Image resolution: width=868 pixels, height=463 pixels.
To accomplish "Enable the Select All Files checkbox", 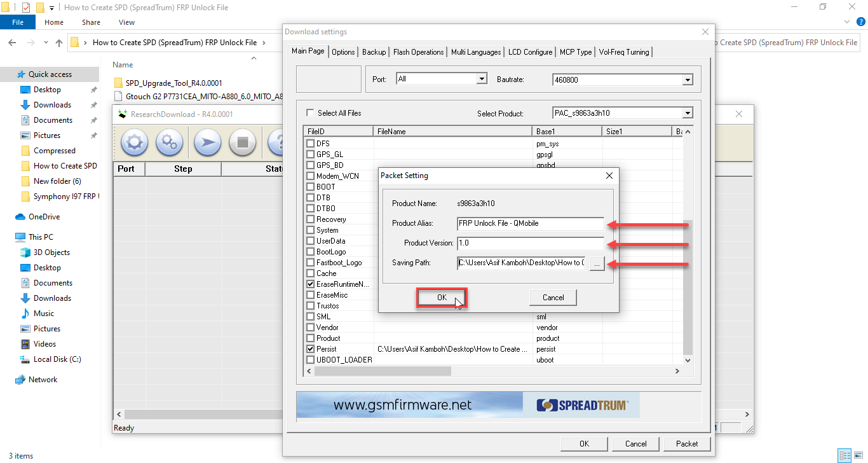I will pyautogui.click(x=310, y=113).
